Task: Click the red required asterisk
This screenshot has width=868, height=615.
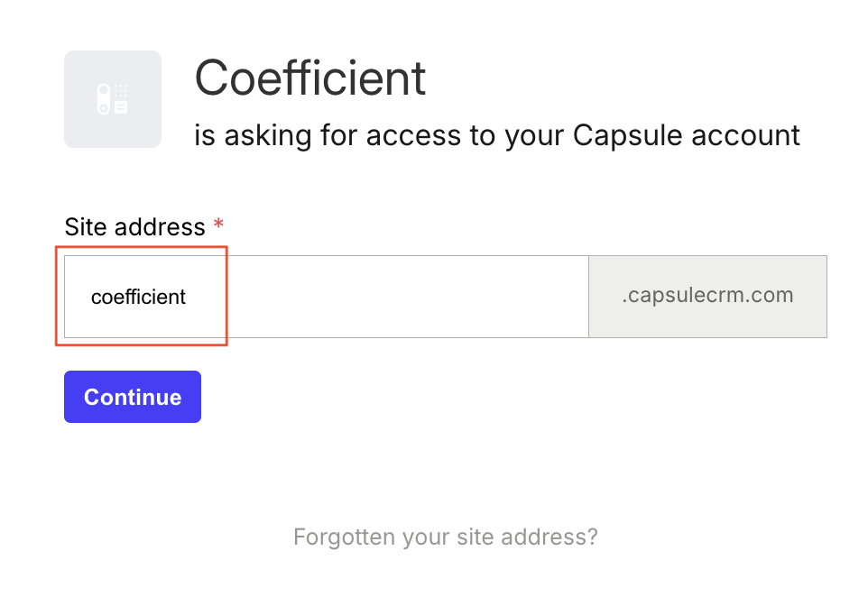Action: tap(218, 225)
